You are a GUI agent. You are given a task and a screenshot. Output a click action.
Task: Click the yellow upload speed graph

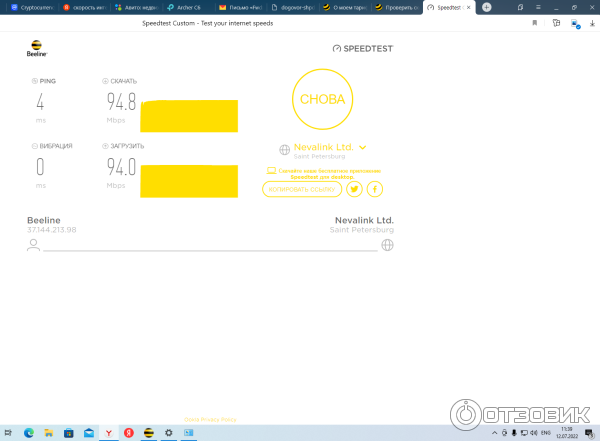pyautogui.click(x=188, y=180)
